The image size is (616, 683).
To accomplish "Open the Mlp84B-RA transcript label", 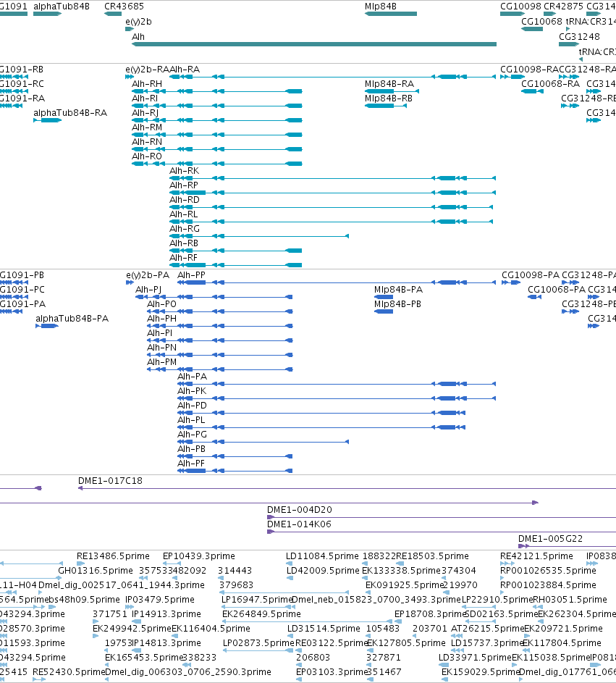I will click(389, 83).
